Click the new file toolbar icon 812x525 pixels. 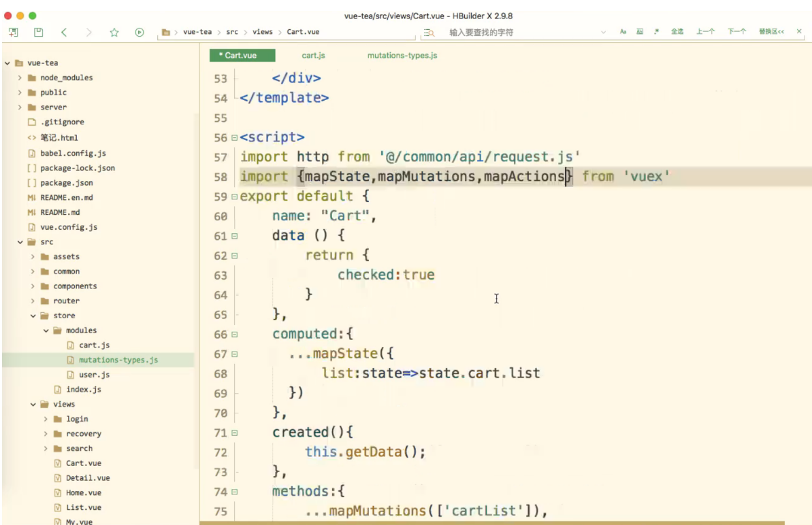point(14,32)
